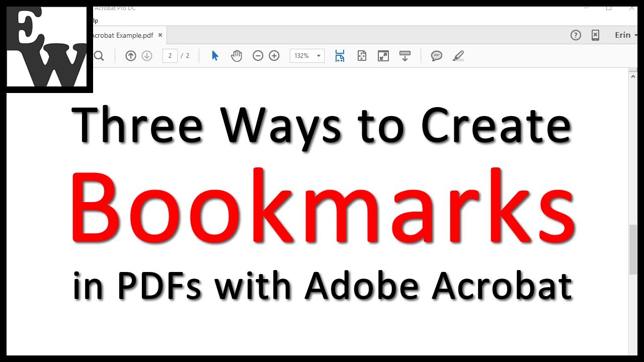Add a sticky note comment
Screen dimensions: 644x362
click(x=437, y=56)
